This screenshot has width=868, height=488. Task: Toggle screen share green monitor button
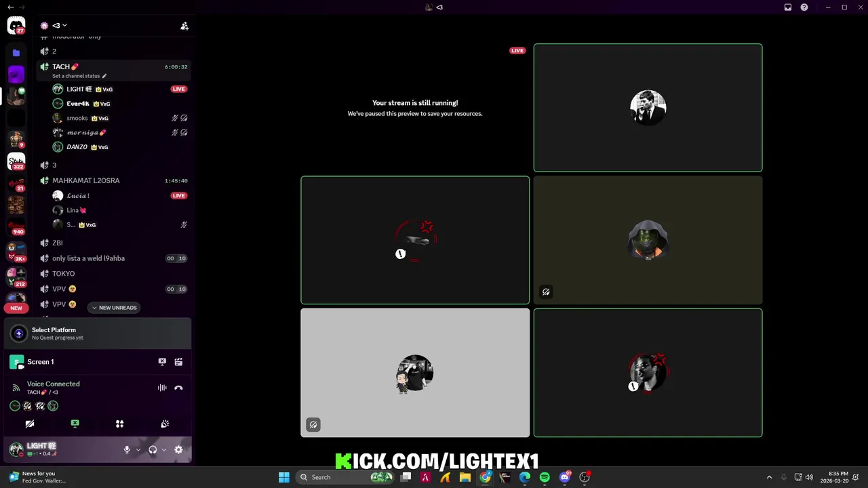pyautogui.click(x=75, y=424)
